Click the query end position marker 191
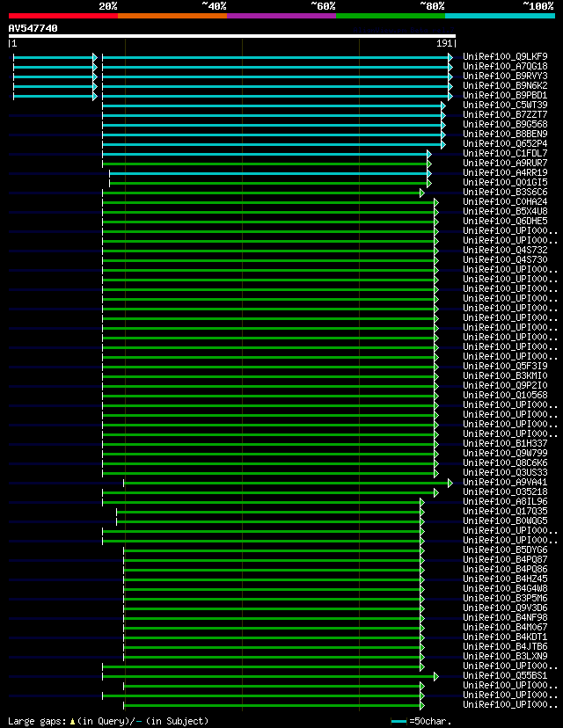Image resolution: width=563 pixels, height=728 pixels. pyautogui.click(x=446, y=43)
